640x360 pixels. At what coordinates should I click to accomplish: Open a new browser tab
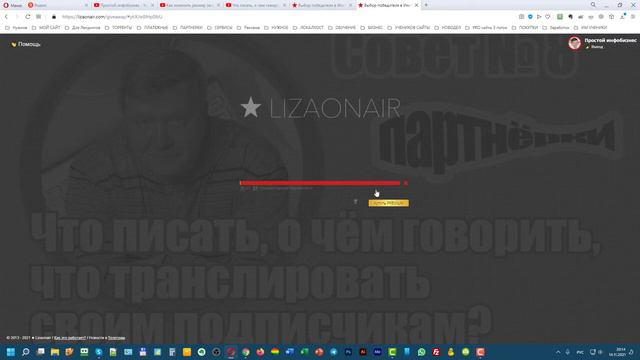tap(426, 5)
